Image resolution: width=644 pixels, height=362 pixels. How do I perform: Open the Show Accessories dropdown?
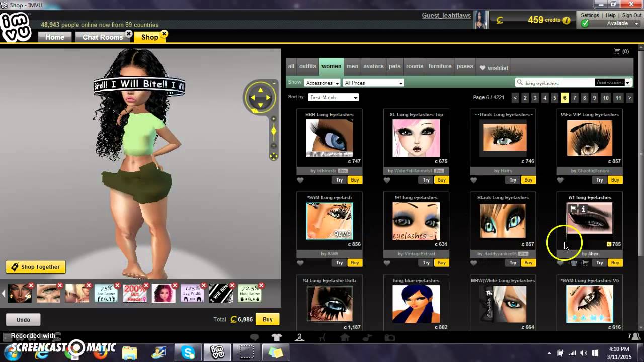pos(323,83)
